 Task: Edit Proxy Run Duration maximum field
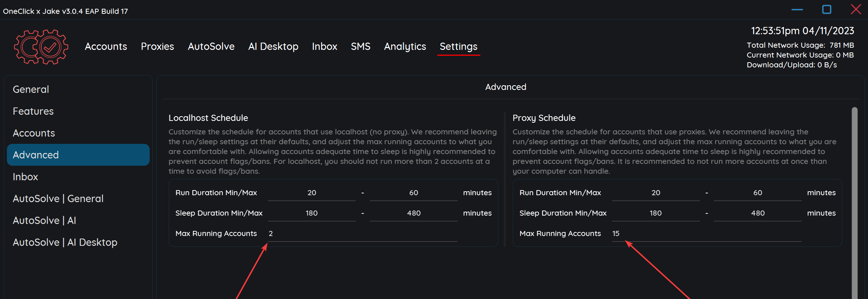(757, 193)
